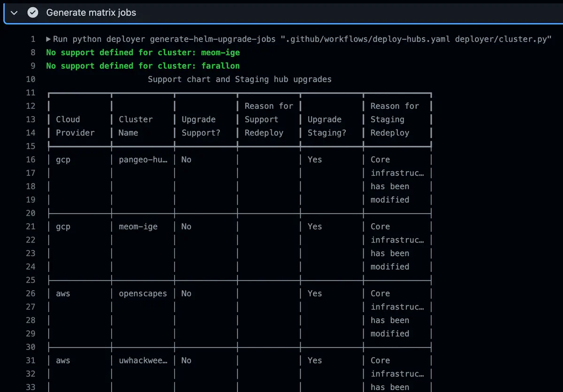Click the Cloud Provider column header

coord(75,126)
